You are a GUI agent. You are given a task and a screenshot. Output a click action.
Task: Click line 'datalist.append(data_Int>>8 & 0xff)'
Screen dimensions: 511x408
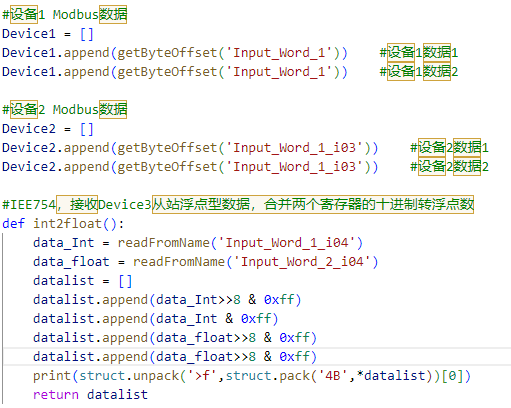[167, 300]
